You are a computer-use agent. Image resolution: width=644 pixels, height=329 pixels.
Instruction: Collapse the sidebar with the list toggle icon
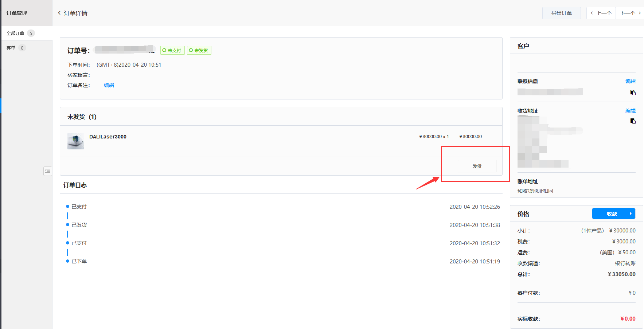(48, 171)
